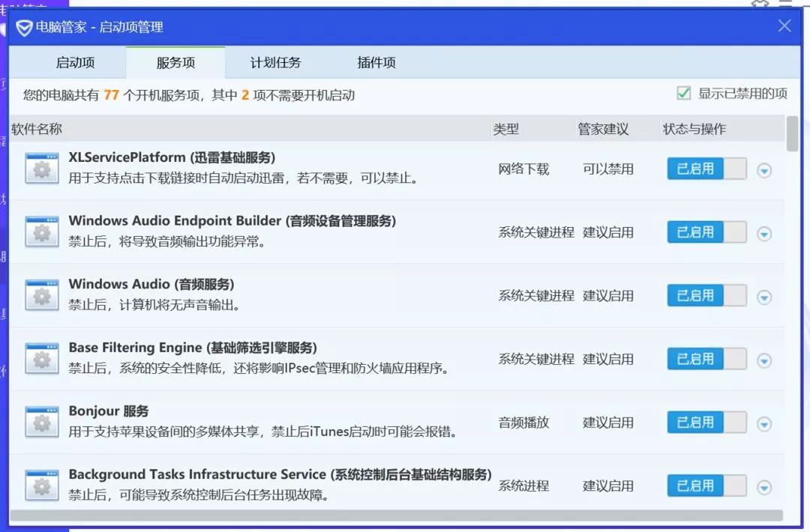810x532 pixels.
Task: Click the Windows Audio Endpoint Builder service icon
Action: [42, 232]
